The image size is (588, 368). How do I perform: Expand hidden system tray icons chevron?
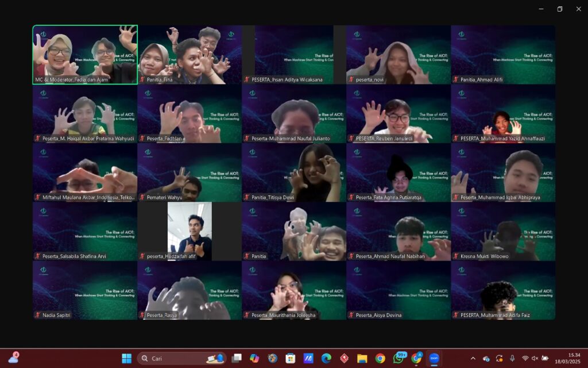click(x=473, y=358)
